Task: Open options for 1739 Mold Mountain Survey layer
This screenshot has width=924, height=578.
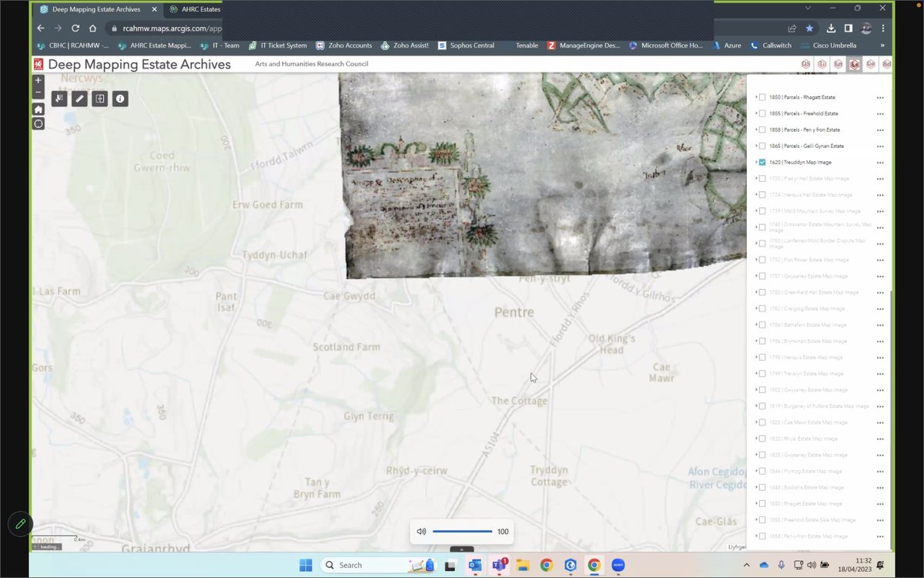Action: pyautogui.click(x=880, y=211)
